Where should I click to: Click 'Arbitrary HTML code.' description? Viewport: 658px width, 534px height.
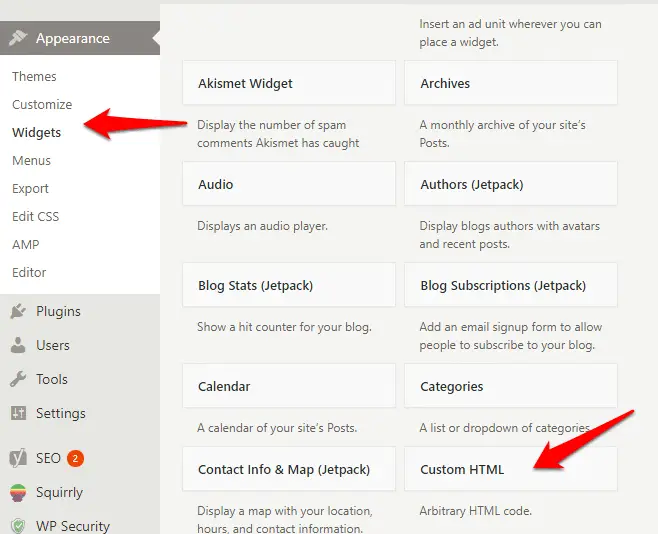coord(476,511)
